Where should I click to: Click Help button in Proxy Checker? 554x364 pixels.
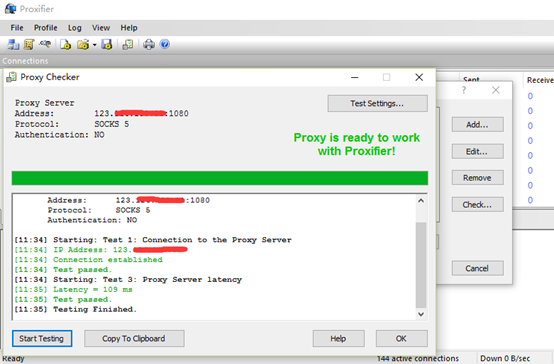click(338, 339)
